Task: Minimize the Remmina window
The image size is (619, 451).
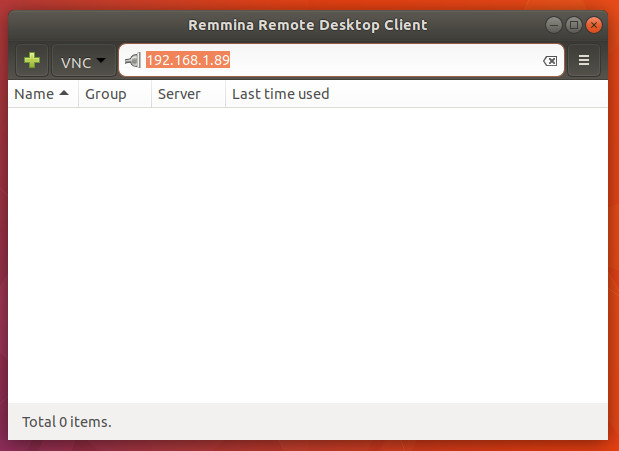Action: (554, 24)
